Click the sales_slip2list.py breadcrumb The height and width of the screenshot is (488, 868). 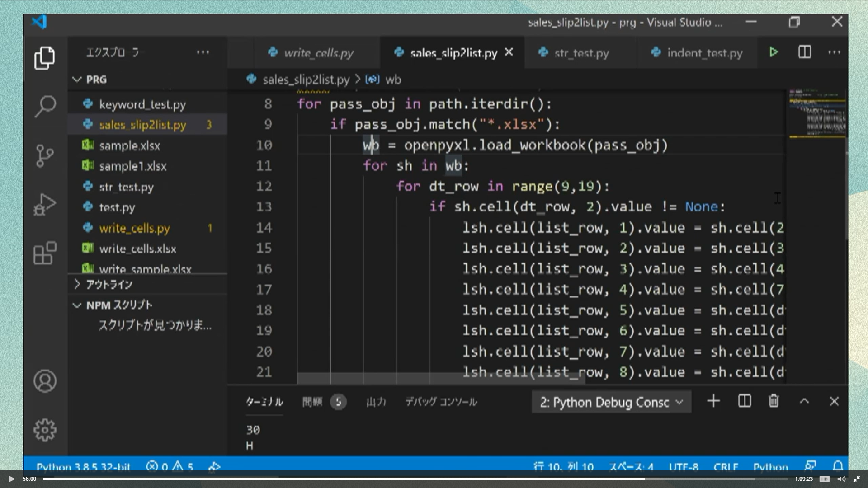click(x=298, y=80)
